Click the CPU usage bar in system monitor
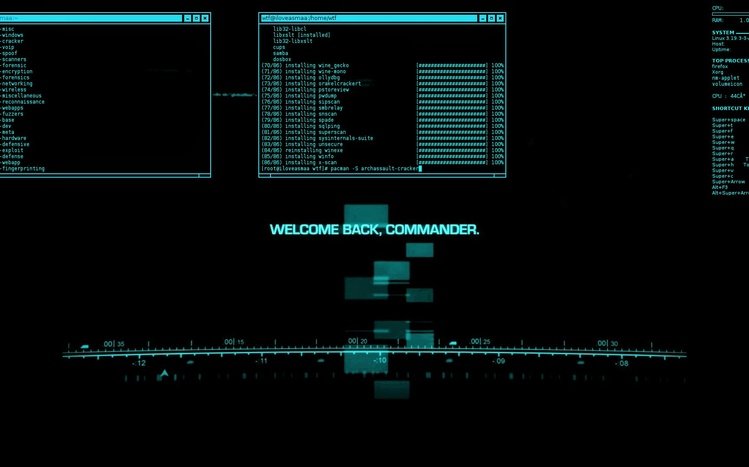Image resolution: width=749 pixels, height=467 pixels. pos(730,14)
